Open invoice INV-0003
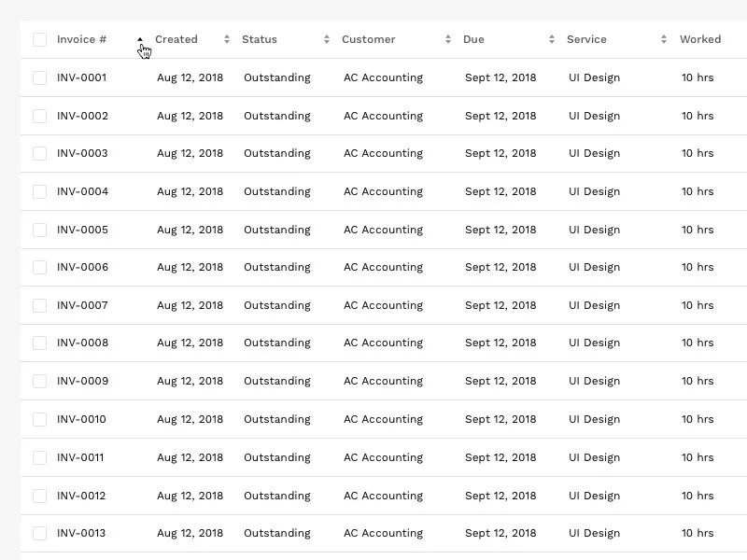747x560 pixels. tap(82, 153)
